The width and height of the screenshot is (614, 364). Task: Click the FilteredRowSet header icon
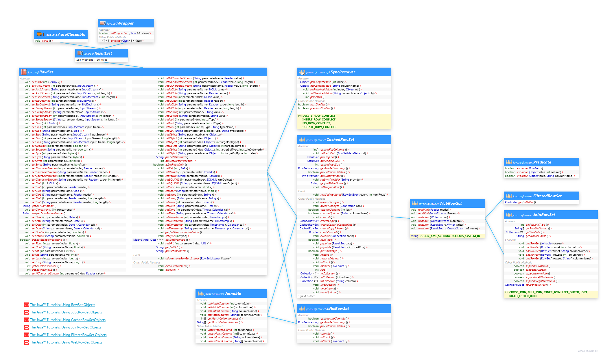point(509,196)
